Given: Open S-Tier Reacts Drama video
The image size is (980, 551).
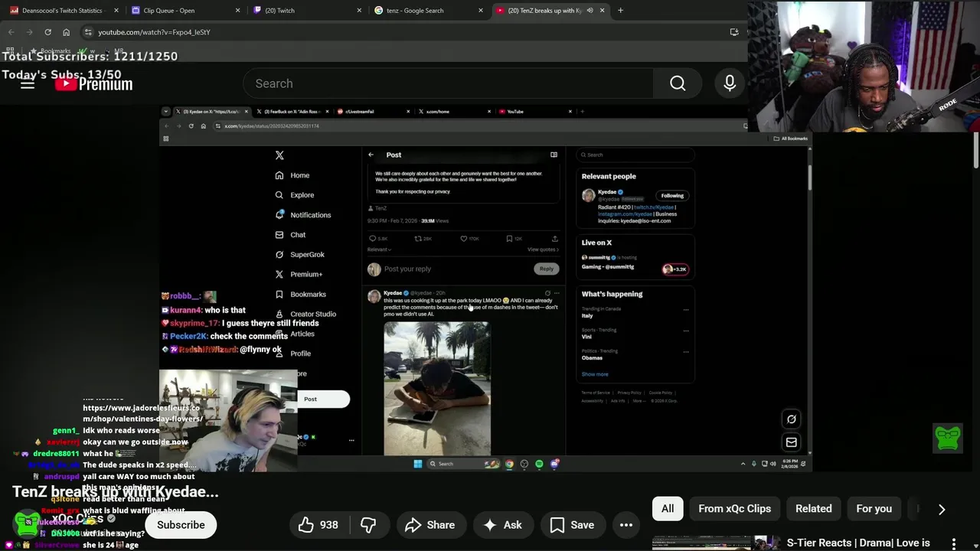Looking at the screenshot, I should tap(858, 543).
